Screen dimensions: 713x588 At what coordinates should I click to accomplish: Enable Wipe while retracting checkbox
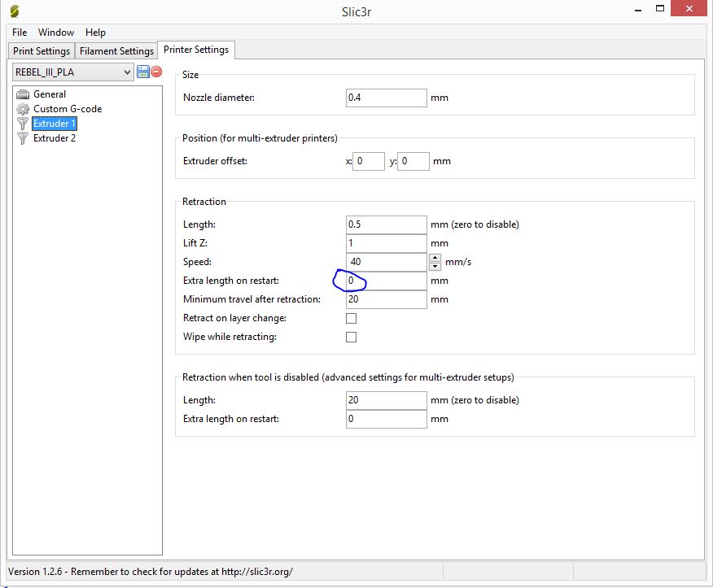[x=351, y=337]
